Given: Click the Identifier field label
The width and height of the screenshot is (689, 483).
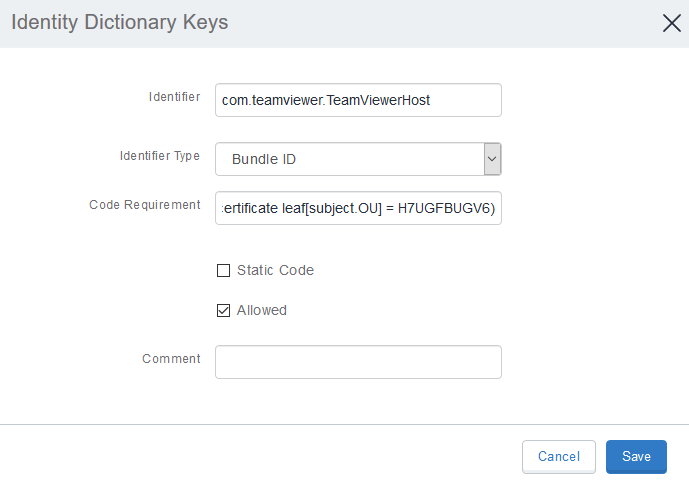Looking at the screenshot, I should coord(174,97).
